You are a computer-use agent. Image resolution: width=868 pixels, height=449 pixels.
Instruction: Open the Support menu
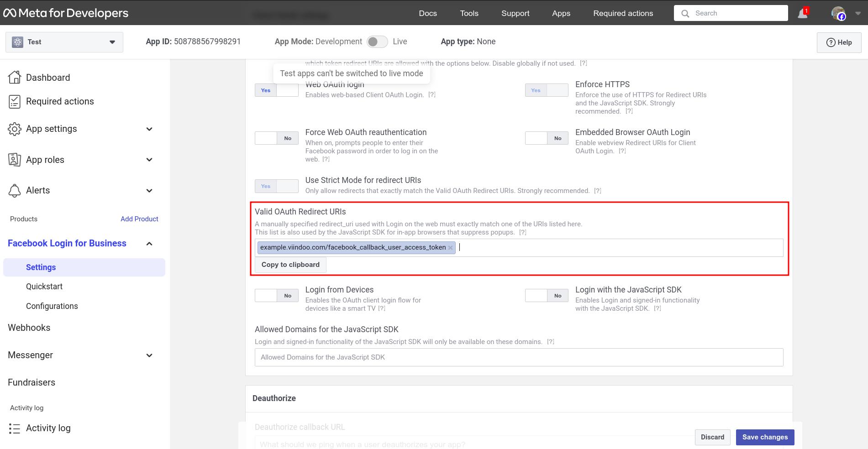pos(516,13)
